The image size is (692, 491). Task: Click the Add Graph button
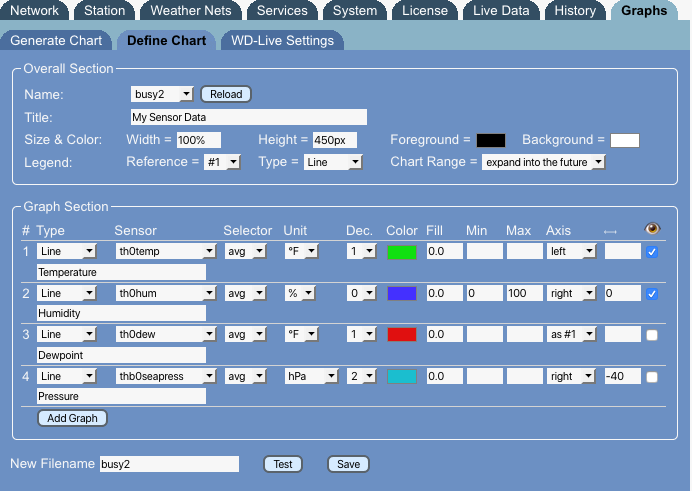(72, 418)
